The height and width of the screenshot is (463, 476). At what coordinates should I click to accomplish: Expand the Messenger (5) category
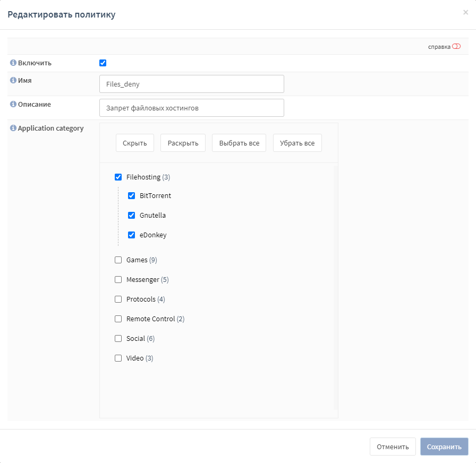pos(148,280)
